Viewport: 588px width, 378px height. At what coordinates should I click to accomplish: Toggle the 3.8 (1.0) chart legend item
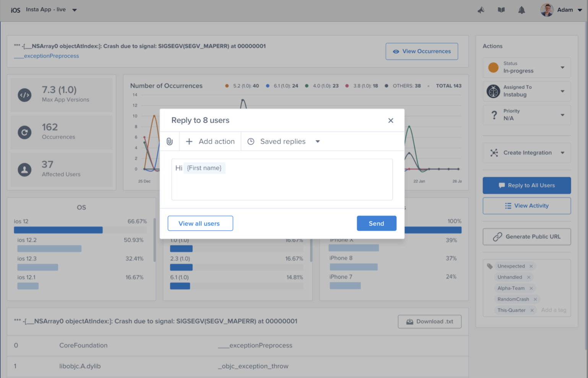pos(361,86)
